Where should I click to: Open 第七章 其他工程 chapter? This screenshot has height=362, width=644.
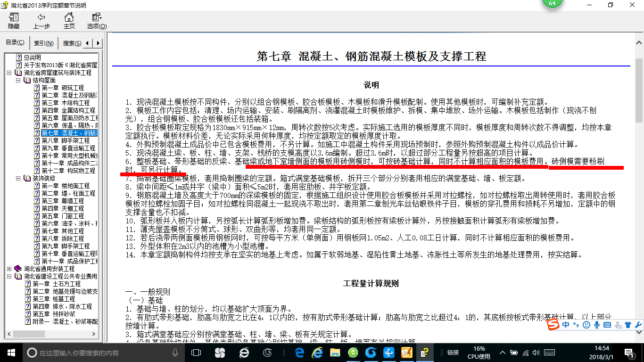click(63, 231)
